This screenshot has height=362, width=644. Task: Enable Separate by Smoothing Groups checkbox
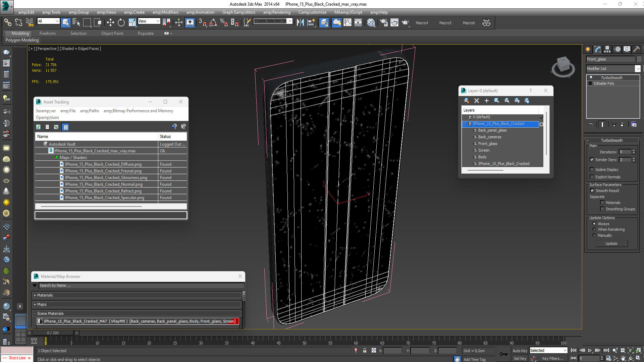click(602, 209)
